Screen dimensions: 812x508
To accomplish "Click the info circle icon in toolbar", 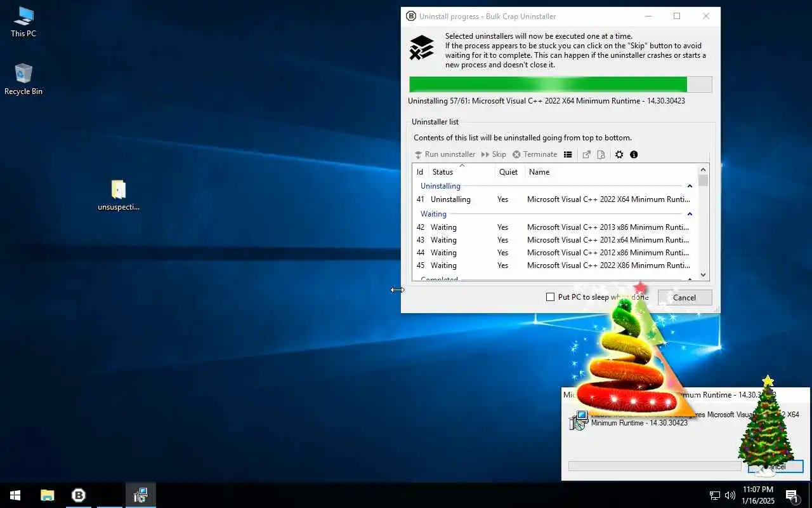I will (634, 154).
